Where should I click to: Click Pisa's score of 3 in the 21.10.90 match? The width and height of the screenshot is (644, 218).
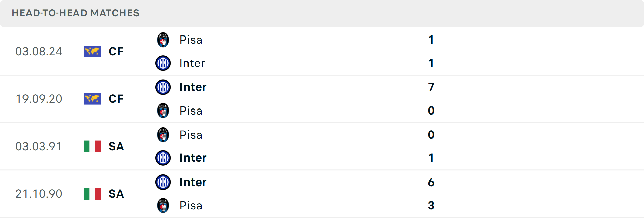tap(431, 205)
